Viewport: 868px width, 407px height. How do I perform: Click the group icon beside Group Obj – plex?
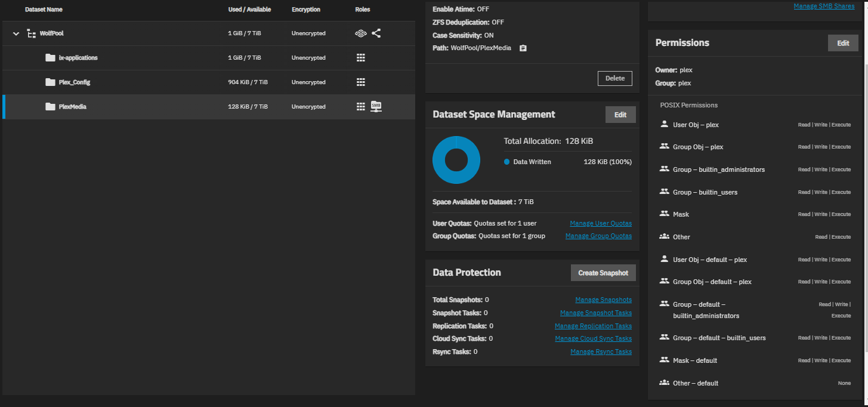pyautogui.click(x=664, y=147)
